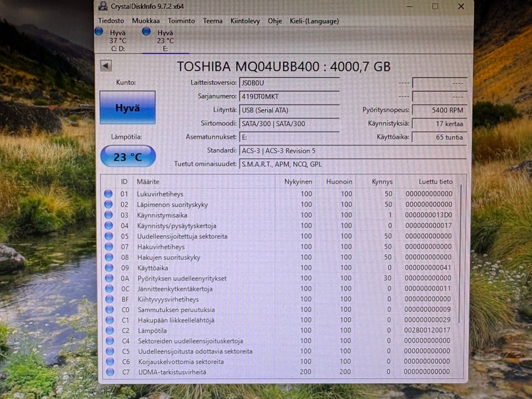Click the Sarjanumero 419DT0MKT field
532x399 pixels.
tap(289, 96)
